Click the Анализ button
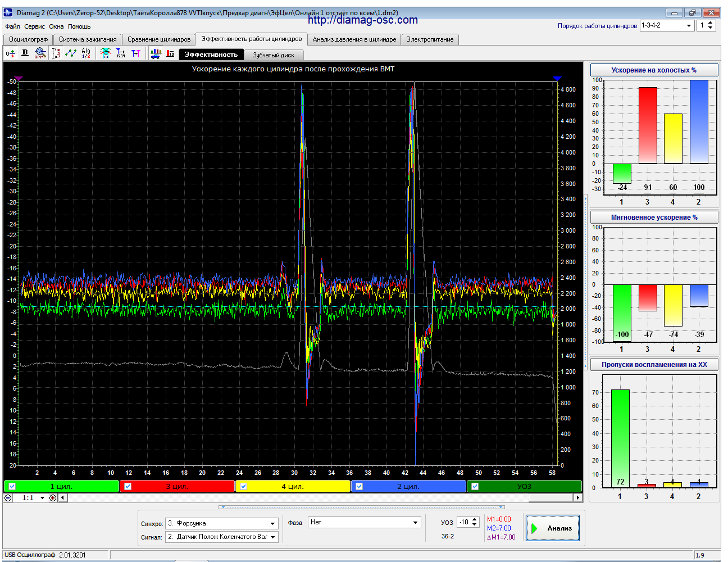The height and width of the screenshot is (562, 728). tap(553, 528)
